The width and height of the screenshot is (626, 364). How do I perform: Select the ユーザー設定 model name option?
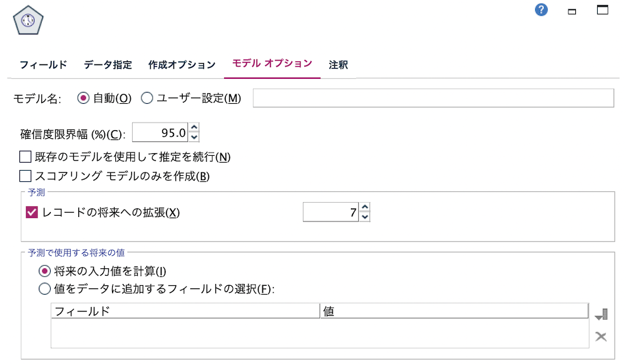146,98
